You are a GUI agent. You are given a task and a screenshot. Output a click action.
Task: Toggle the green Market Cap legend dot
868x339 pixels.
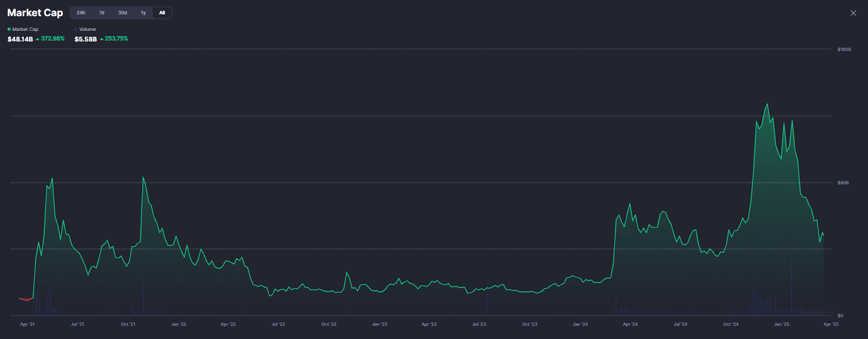click(9, 29)
